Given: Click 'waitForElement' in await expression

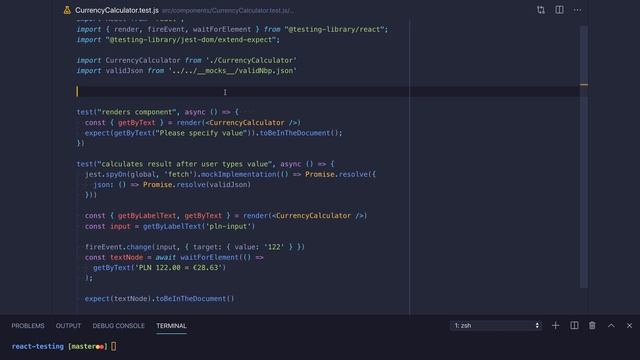Looking at the screenshot, I should [209, 257].
